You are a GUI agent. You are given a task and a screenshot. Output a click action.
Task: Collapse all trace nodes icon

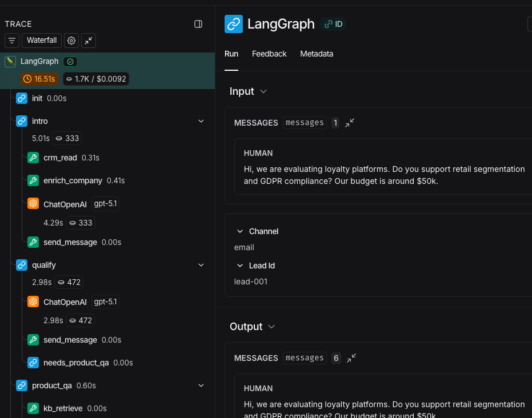click(x=89, y=41)
